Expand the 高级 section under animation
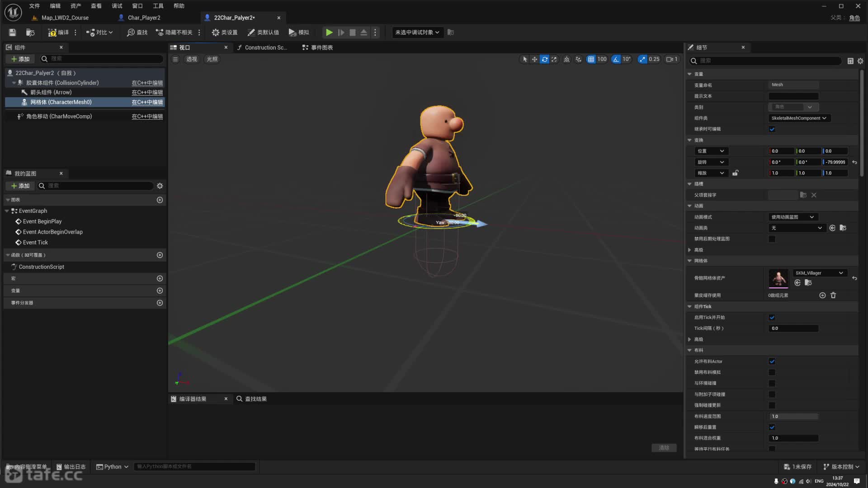The width and height of the screenshot is (868, 488). [x=689, y=250]
